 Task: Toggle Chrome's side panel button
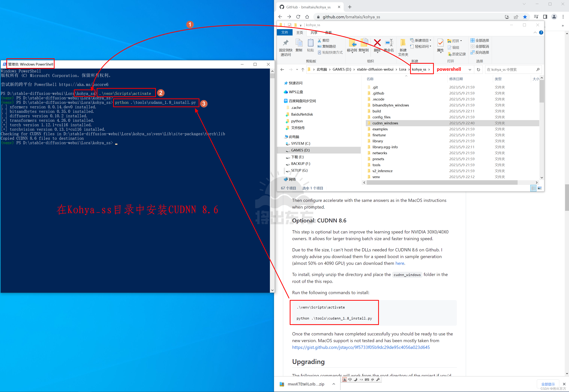[545, 17]
